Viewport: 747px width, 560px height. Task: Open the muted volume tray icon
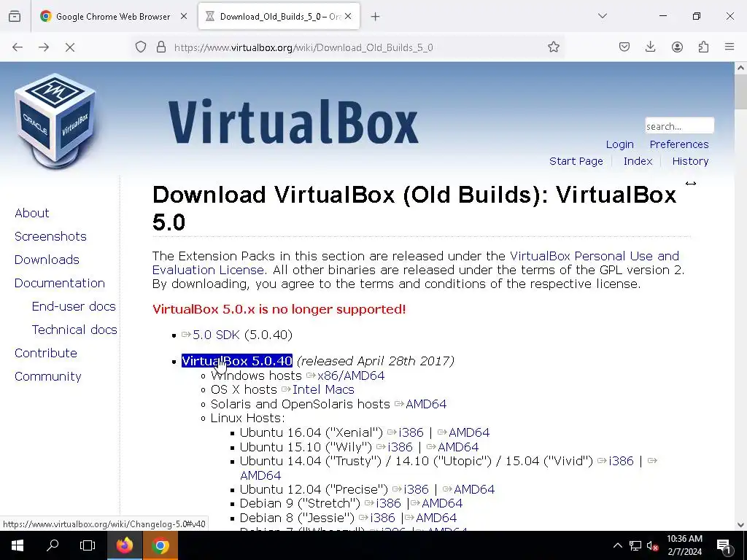(652, 545)
